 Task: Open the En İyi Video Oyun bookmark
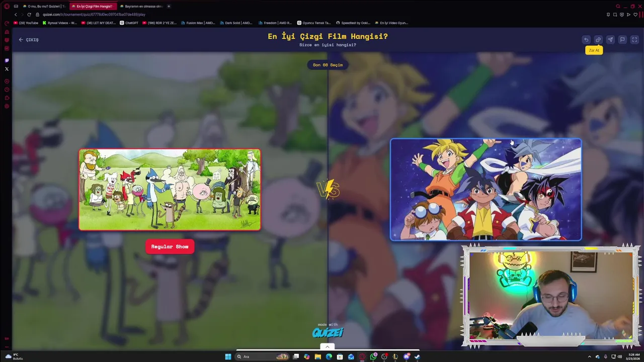point(391,23)
